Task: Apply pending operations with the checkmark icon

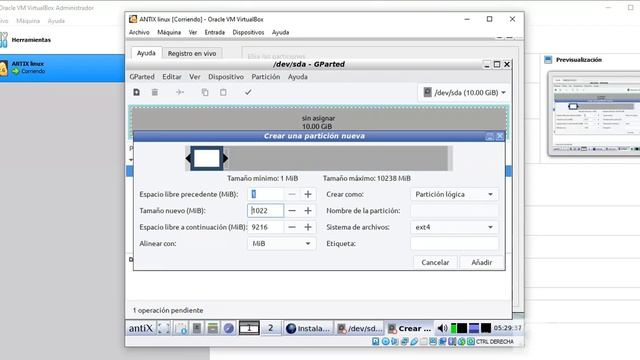Action: (x=248, y=92)
